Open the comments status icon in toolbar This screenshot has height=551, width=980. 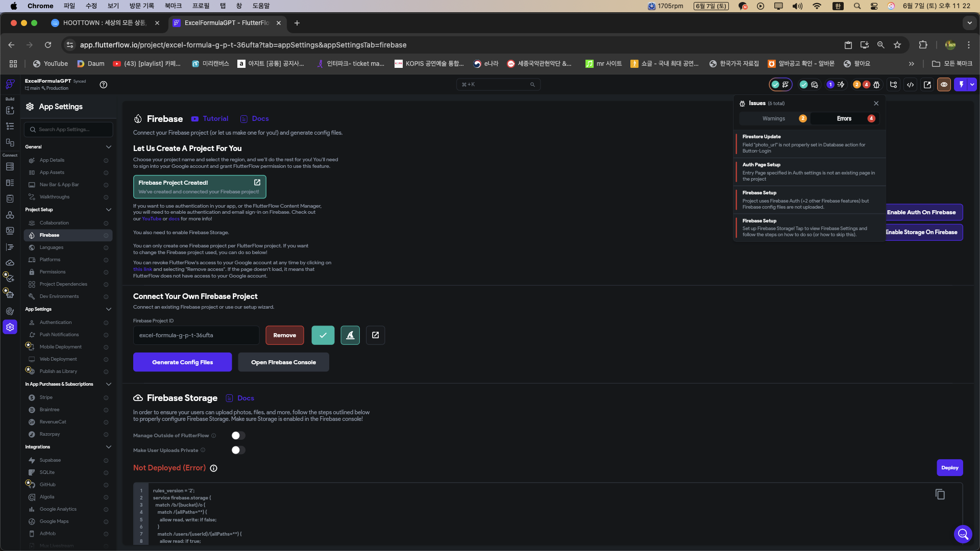815,85
